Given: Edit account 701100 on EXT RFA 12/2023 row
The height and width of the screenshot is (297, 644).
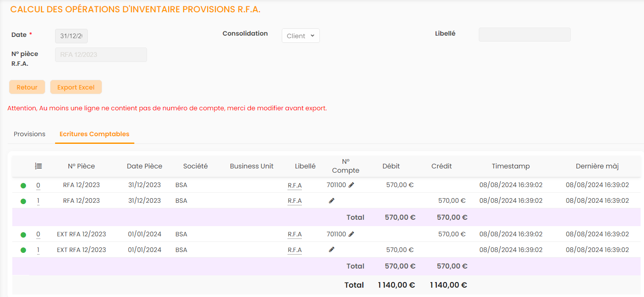Looking at the screenshot, I should click(351, 234).
